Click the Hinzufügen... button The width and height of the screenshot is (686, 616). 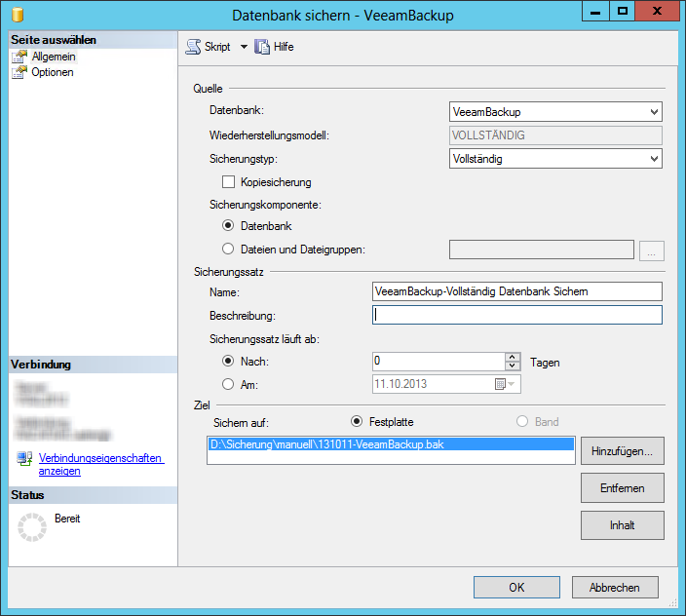[x=622, y=451]
